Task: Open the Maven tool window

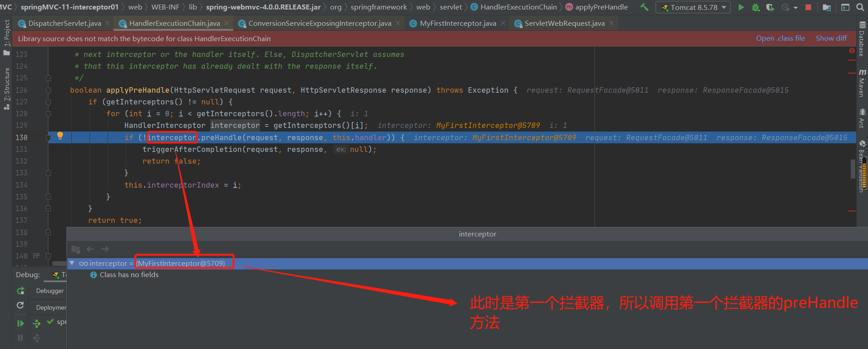Action: (x=862, y=83)
